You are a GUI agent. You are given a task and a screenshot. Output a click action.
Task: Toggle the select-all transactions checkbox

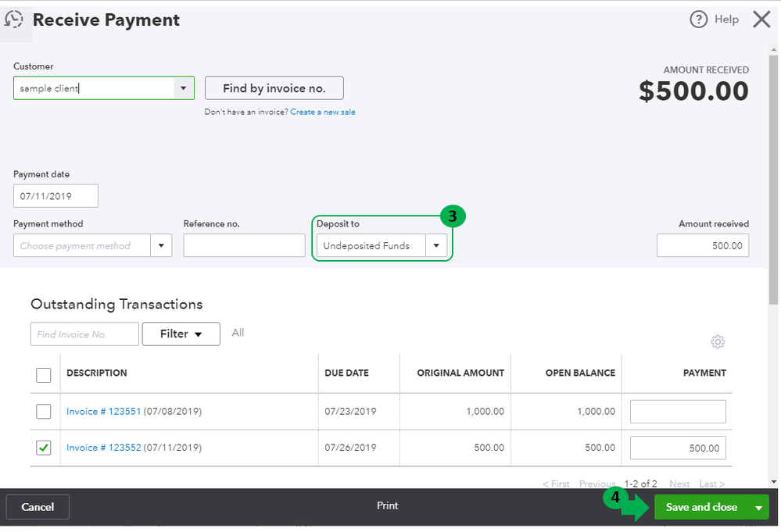click(x=44, y=375)
